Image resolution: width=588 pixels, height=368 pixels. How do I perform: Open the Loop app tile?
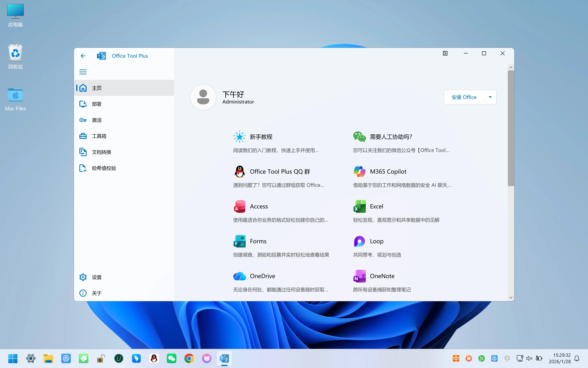[376, 241]
